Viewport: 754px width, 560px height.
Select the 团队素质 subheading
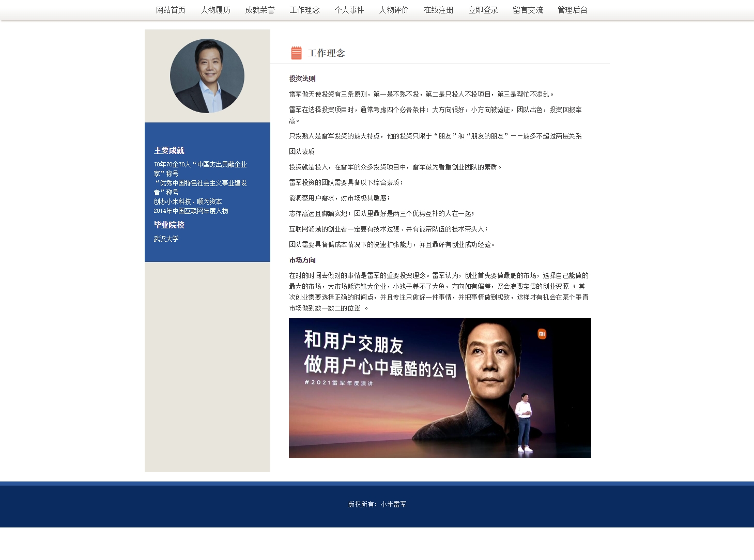302,151
